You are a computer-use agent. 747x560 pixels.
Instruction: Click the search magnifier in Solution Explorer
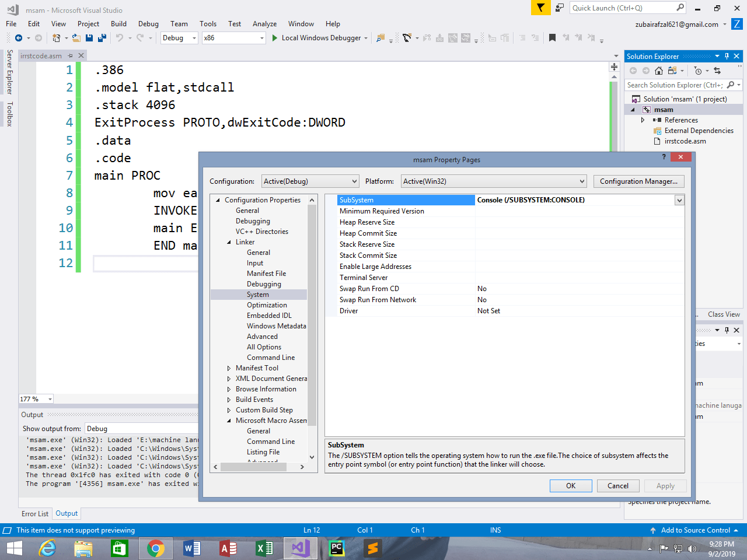[x=731, y=85]
